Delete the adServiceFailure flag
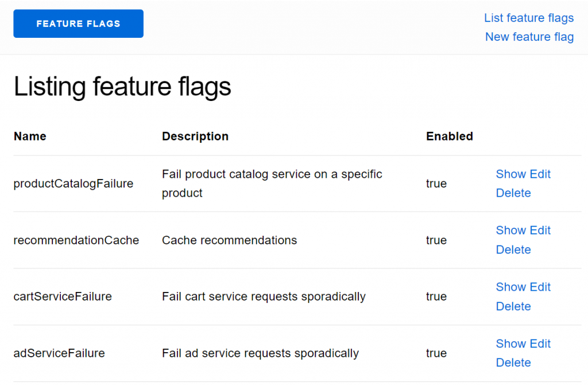The image size is (588, 386). pos(513,362)
